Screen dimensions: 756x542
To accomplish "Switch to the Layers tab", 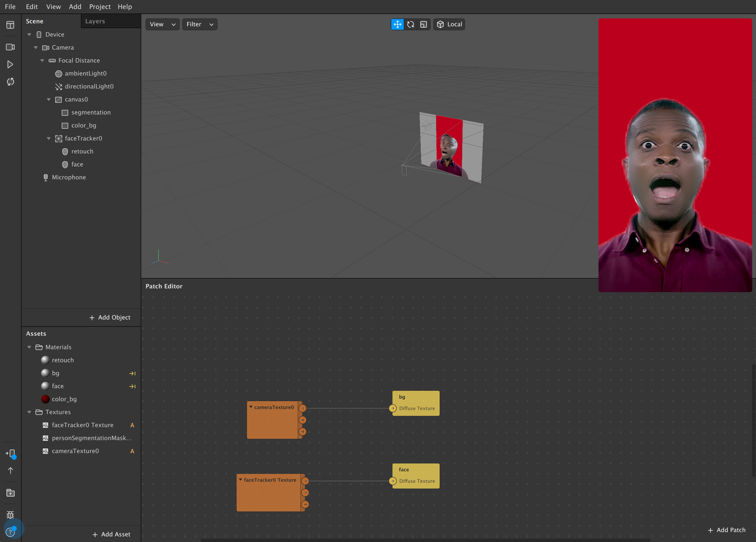I will 95,21.
